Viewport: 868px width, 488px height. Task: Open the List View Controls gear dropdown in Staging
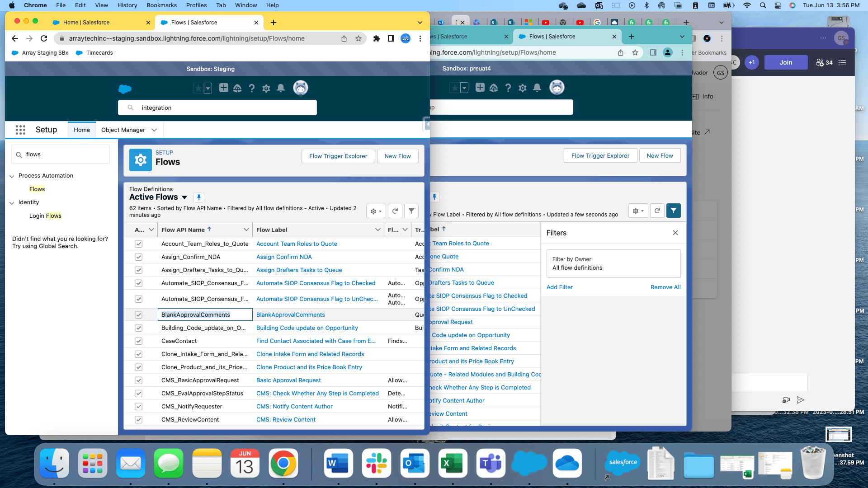tap(376, 211)
